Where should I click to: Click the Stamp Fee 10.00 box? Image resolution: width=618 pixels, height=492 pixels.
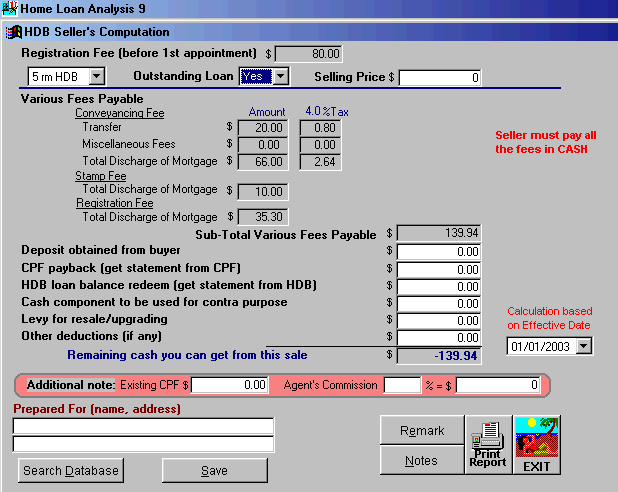coord(263,192)
